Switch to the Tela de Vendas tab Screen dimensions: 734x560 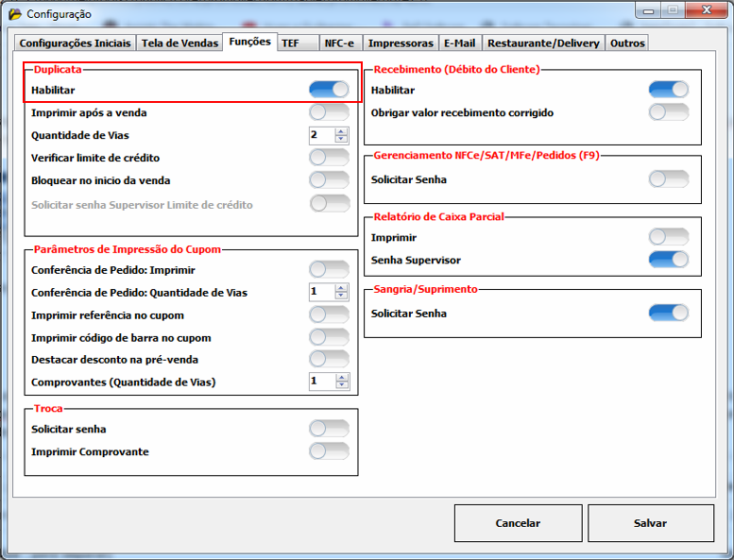tap(179, 43)
